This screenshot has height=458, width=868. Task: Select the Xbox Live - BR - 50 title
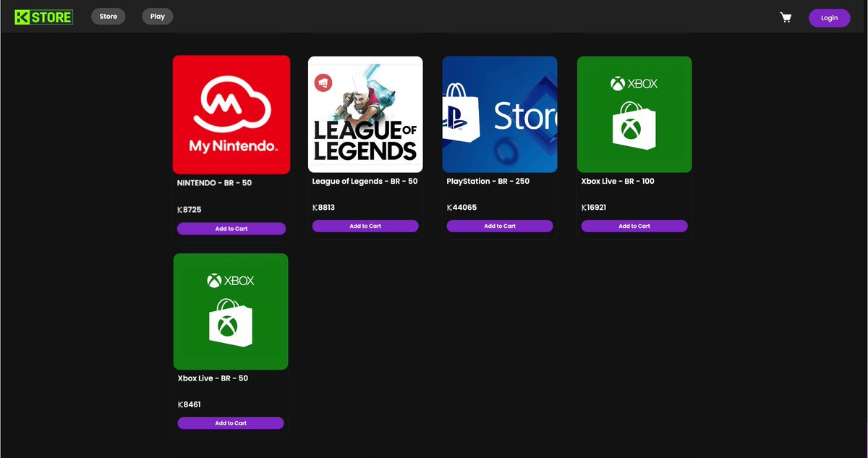click(213, 378)
